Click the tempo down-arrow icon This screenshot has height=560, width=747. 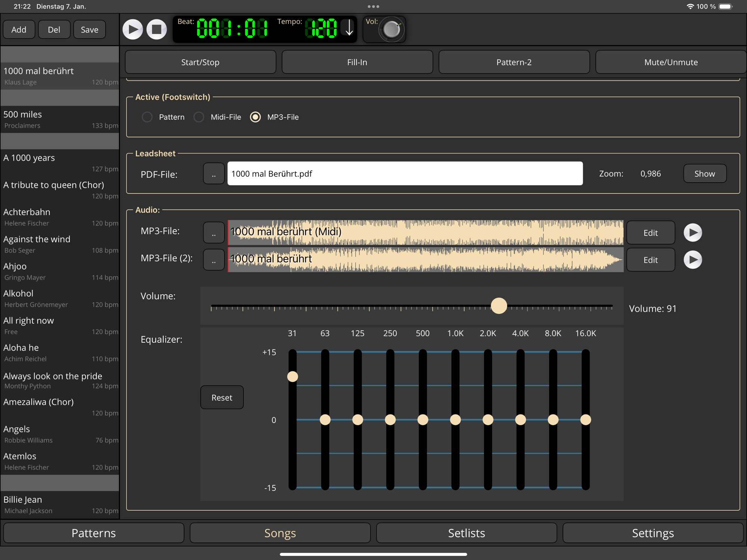[349, 29]
